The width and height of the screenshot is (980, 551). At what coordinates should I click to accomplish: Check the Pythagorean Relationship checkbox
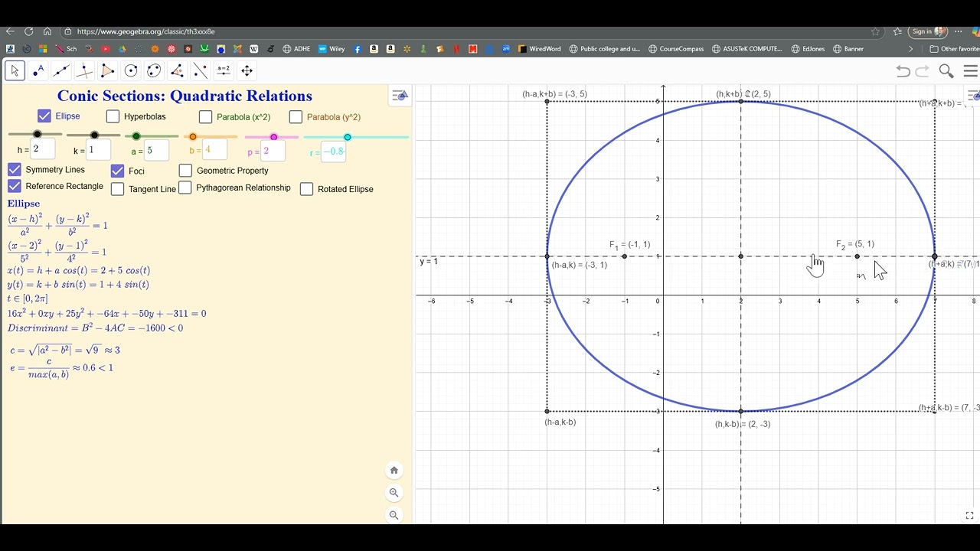point(185,187)
